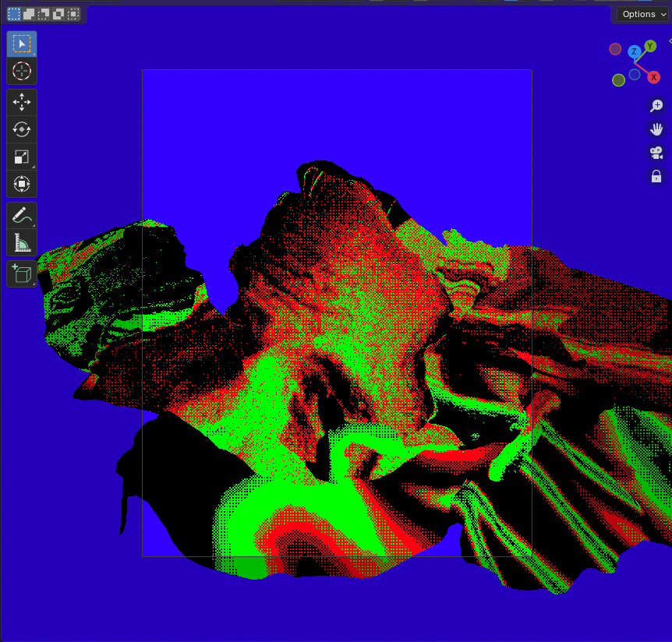Choose the Move tool
The width and height of the screenshot is (672, 642).
[x=21, y=102]
